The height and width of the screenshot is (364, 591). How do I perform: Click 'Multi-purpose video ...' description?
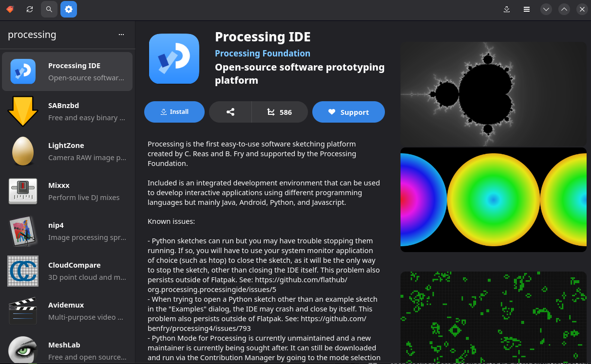click(x=85, y=317)
